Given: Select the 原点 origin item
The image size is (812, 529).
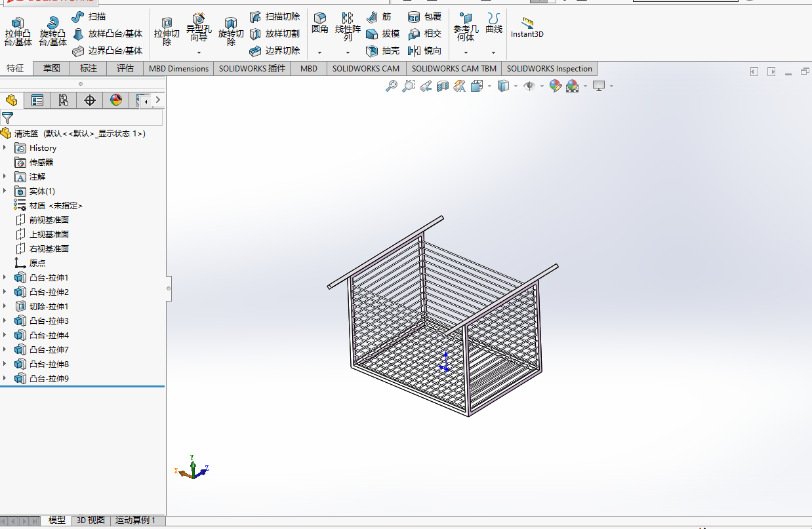Looking at the screenshot, I should coord(30,264).
